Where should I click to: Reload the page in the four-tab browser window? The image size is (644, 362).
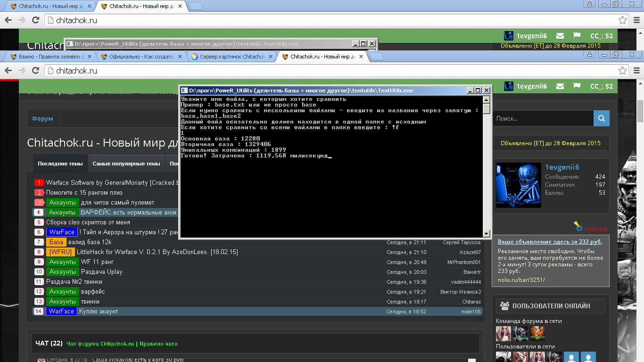pyautogui.click(x=35, y=71)
